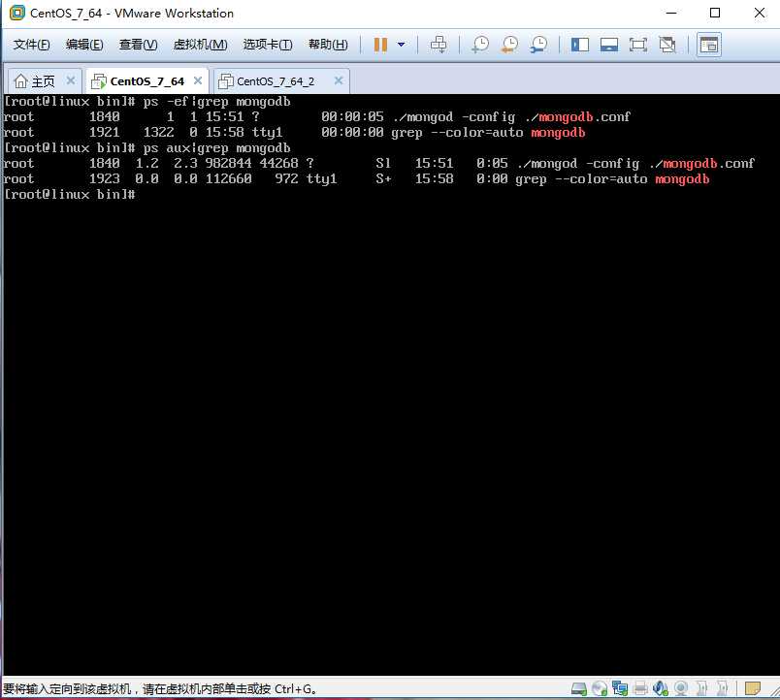Viewport: 780px width, 700px height.
Task: Open the power options dropdown arrow
Action: pos(401,45)
